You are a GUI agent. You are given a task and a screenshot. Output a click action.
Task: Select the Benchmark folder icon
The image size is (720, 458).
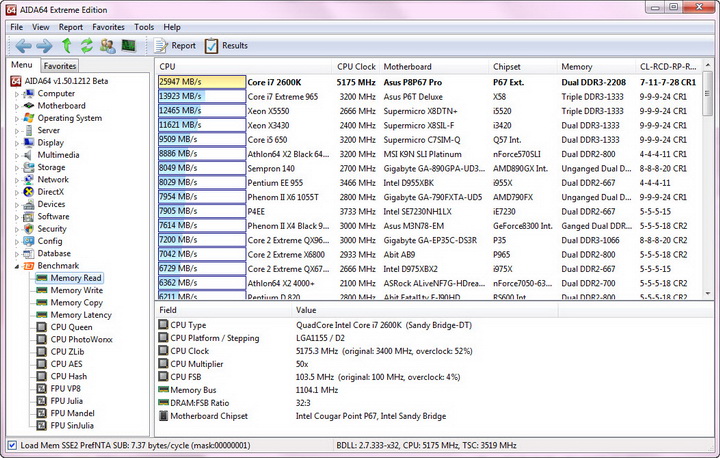(x=28, y=266)
